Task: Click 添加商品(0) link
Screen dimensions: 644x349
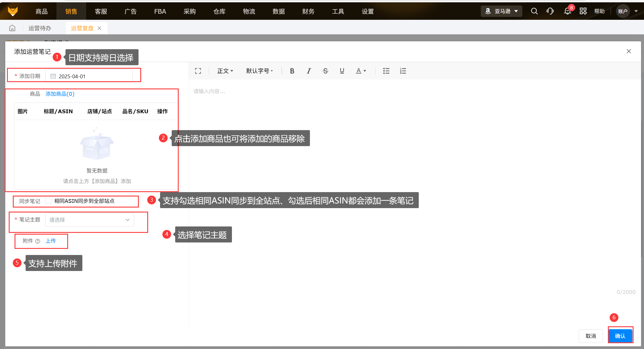Action: click(60, 94)
